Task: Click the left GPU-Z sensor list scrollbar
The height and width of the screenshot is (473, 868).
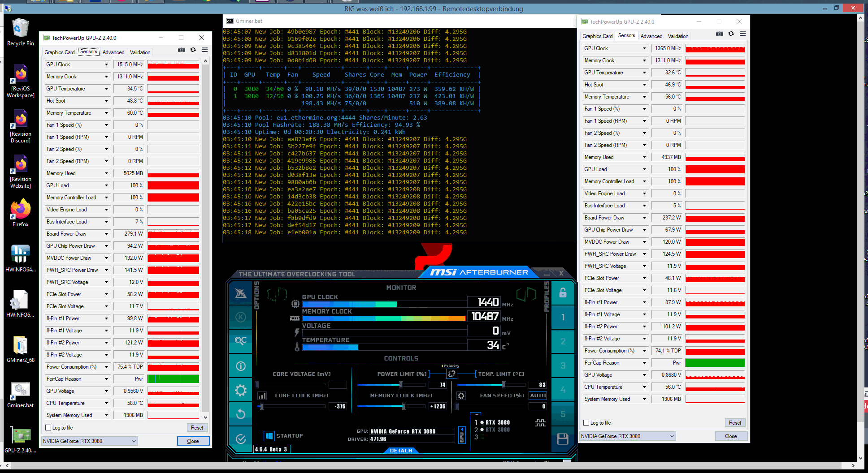Action: click(205, 239)
